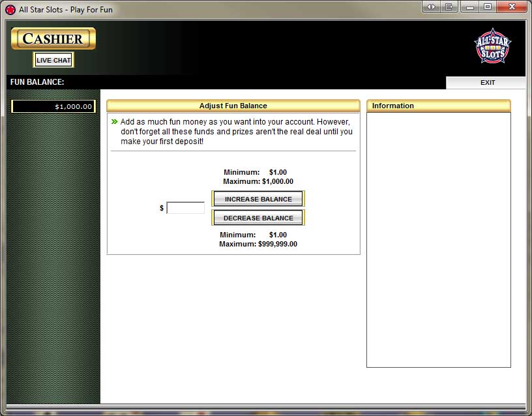Click the left-right arrows title bar button
The width and height of the screenshot is (532, 416).
(431, 7)
